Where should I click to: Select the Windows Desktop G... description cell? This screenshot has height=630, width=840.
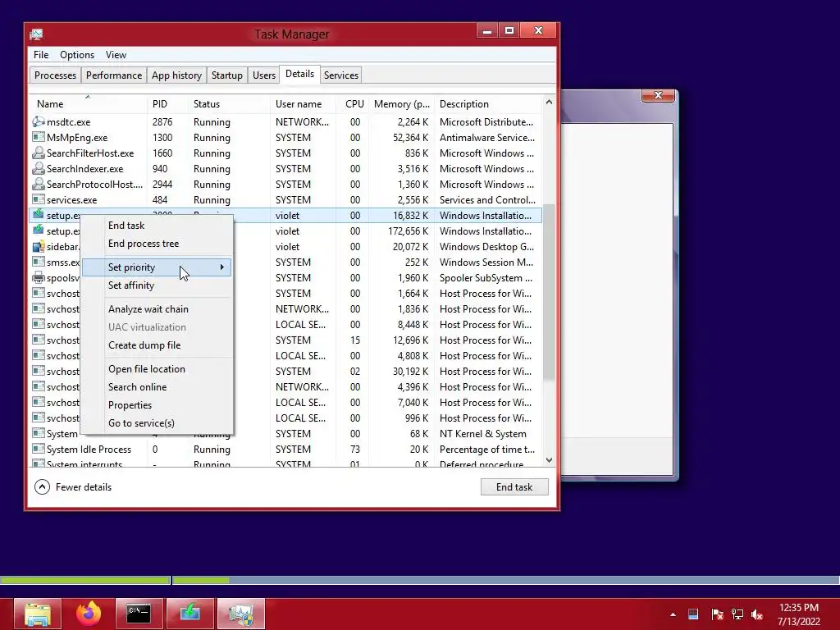coord(486,246)
